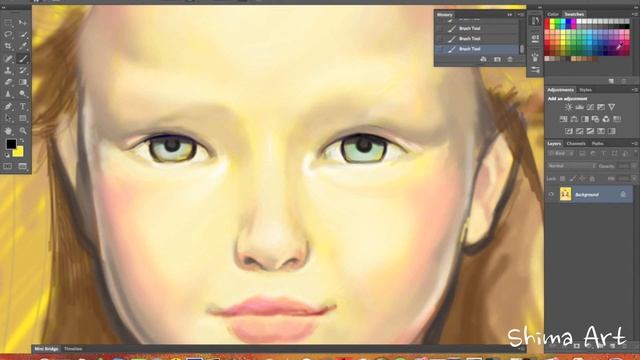Create new swatch from foreground color
Image resolution: width=640 pixels, height=360 pixels.
pyautogui.click(x=611, y=81)
